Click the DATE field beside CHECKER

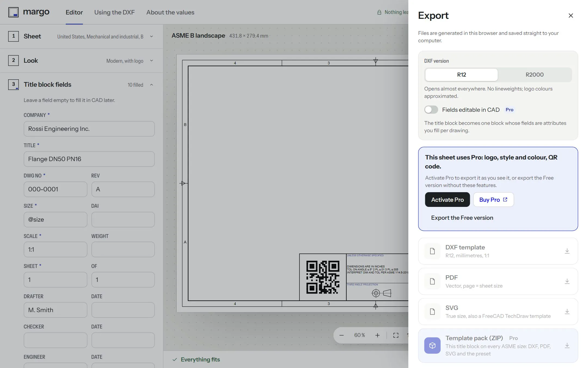(x=123, y=340)
